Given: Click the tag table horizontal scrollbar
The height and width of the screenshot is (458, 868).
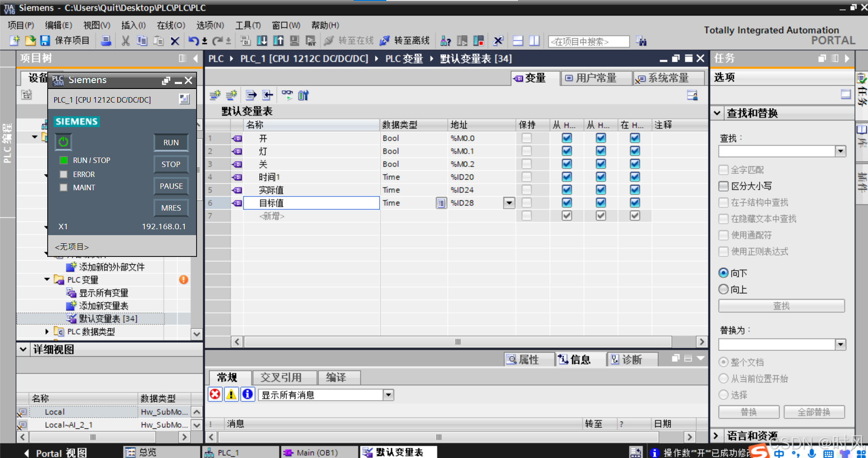Looking at the screenshot, I should (458, 341).
